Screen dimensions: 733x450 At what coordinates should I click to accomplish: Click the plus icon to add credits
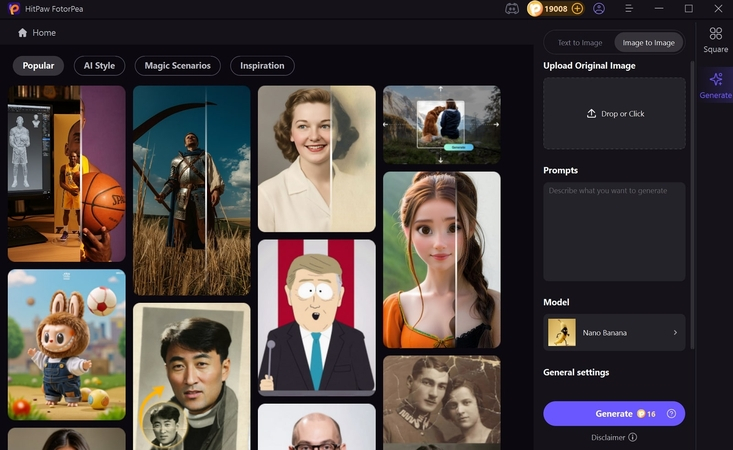[x=577, y=8]
